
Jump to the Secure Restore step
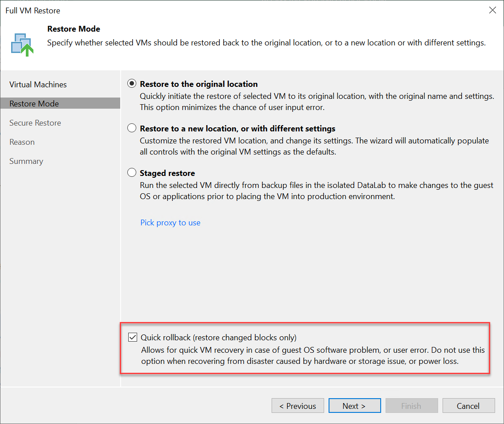35,123
